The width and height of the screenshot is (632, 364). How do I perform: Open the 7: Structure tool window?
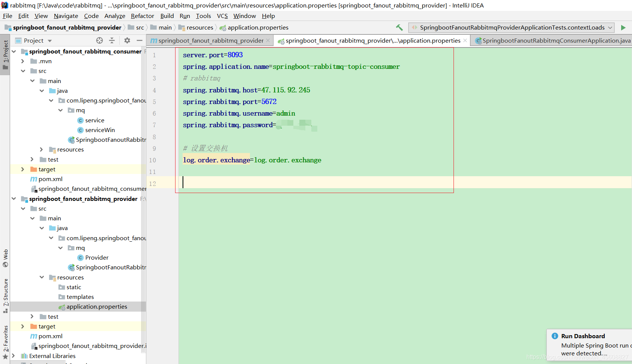pos(5,296)
